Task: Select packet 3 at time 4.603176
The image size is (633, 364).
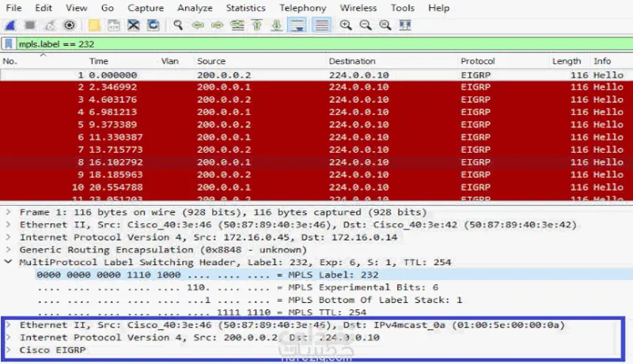Action: 316,100
